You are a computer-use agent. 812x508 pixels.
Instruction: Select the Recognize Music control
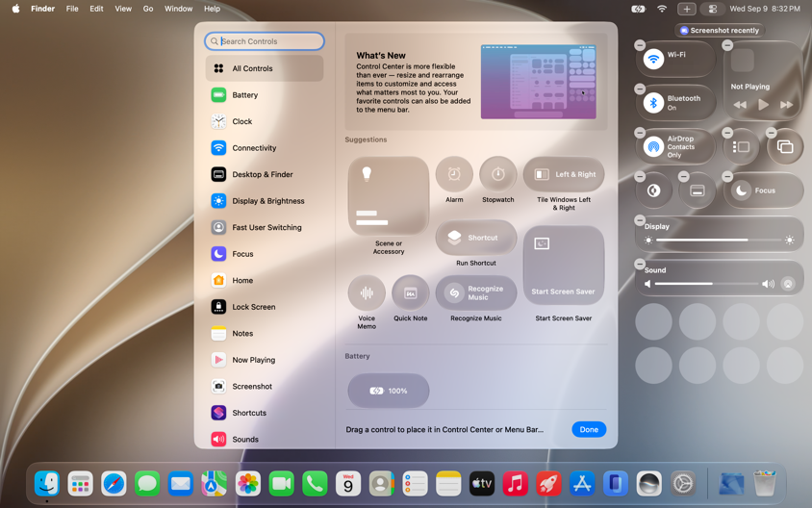pos(476,293)
